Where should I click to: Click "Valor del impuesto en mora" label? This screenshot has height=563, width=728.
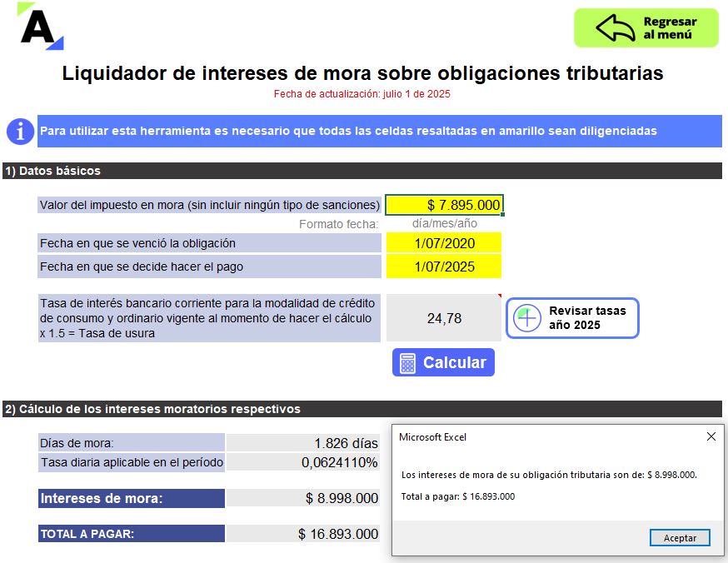pyautogui.click(x=210, y=205)
